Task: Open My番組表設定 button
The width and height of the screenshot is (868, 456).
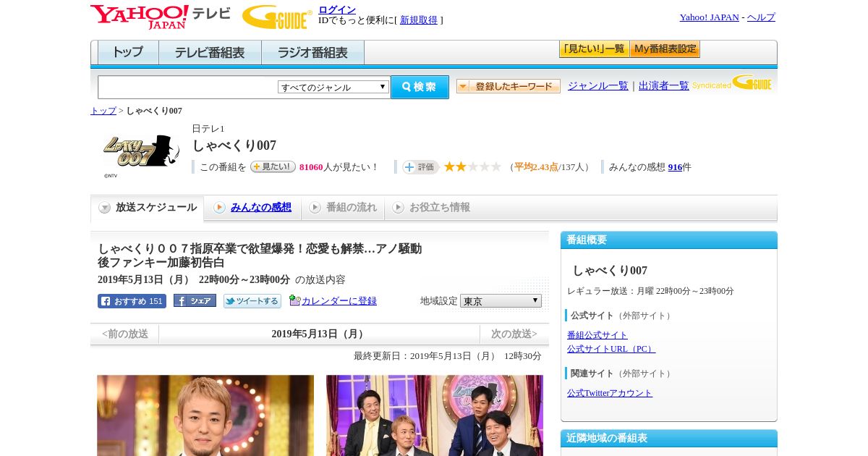Action: click(665, 49)
